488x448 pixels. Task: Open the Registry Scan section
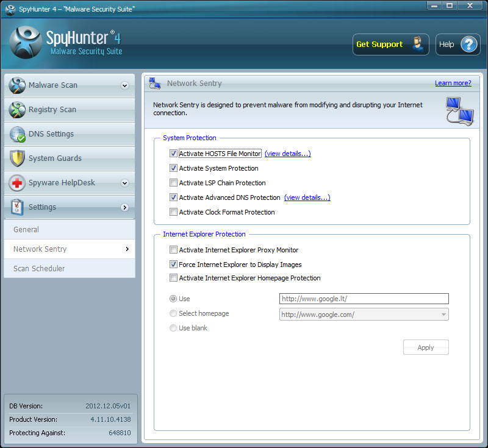(70, 110)
